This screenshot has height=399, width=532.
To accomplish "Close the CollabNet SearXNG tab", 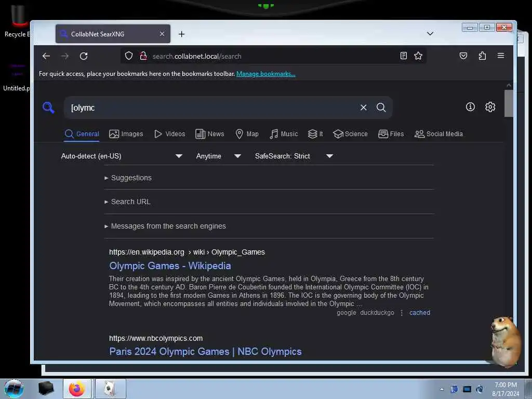I will (162, 34).
